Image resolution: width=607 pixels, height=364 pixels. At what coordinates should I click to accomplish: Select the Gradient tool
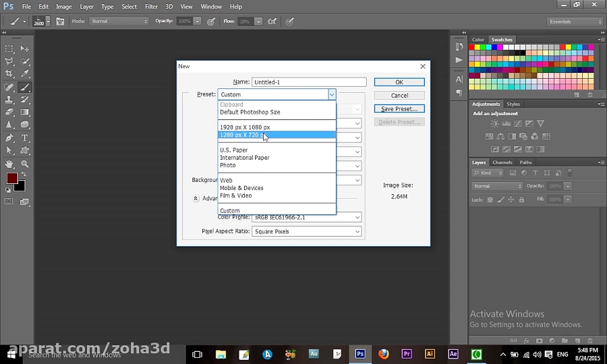pyautogui.click(x=25, y=112)
